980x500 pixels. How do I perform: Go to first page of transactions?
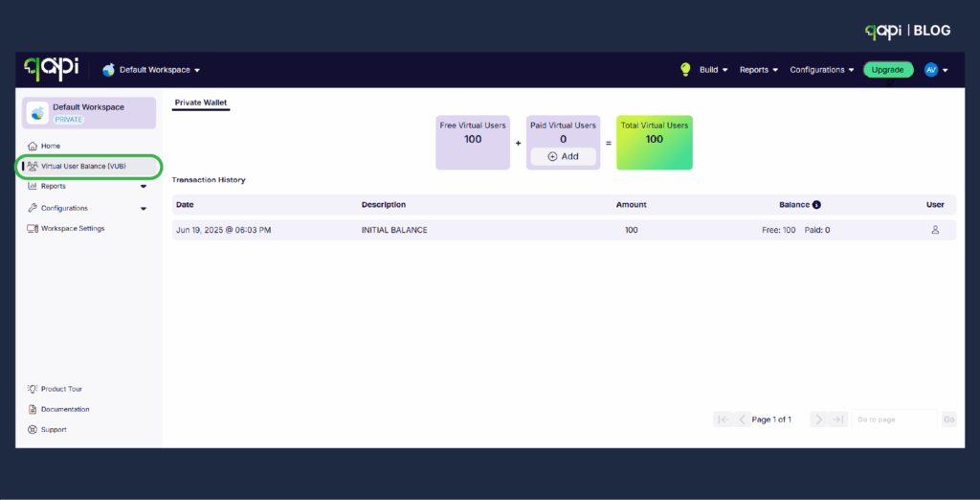pos(723,420)
